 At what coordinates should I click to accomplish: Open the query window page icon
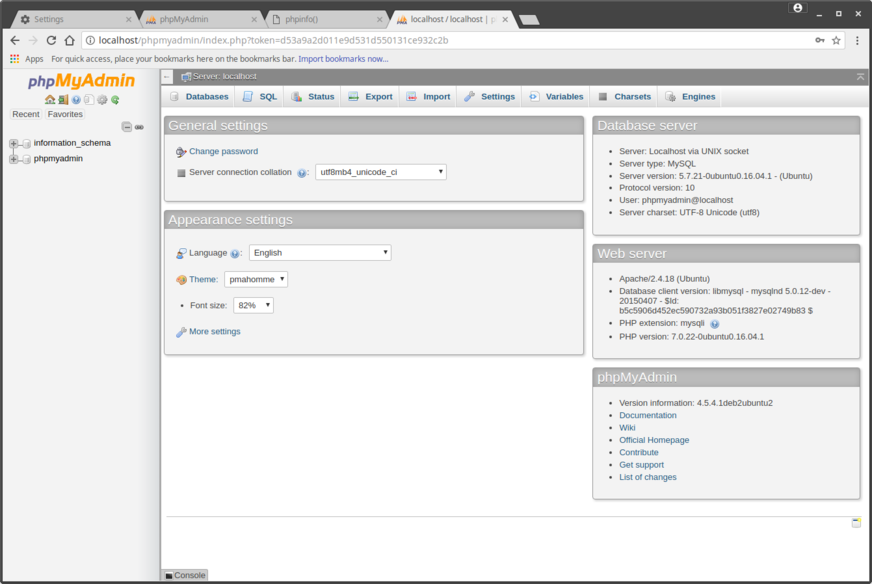click(x=89, y=100)
